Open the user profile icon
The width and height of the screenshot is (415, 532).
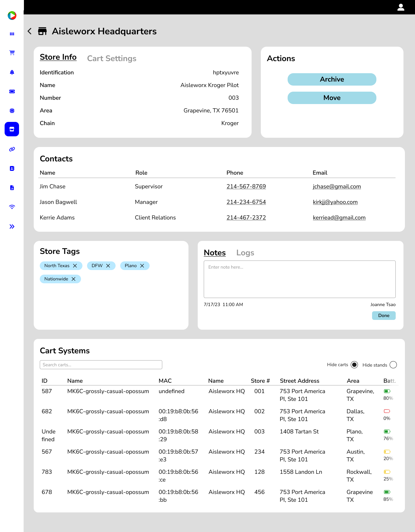(x=401, y=7)
